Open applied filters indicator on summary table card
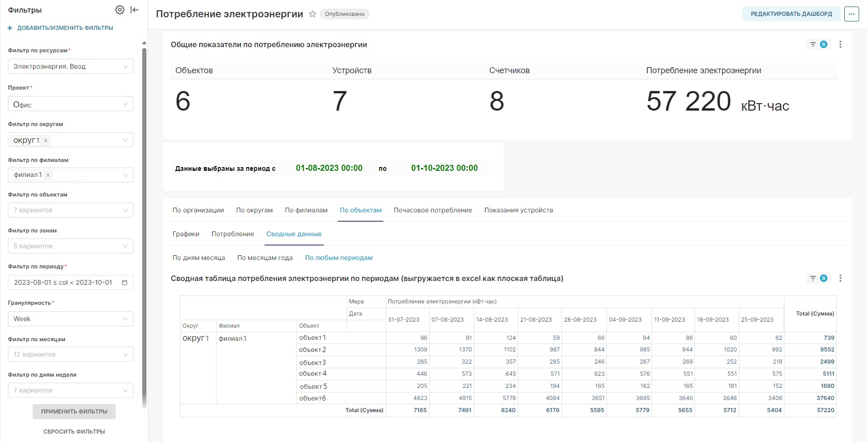This screenshot has height=442, width=868. 819,278
